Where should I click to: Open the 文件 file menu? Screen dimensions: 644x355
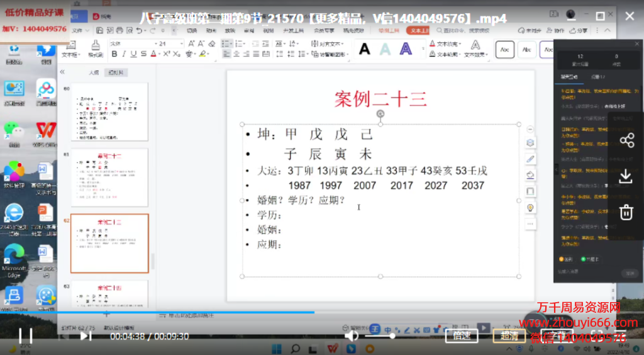[x=80, y=30]
